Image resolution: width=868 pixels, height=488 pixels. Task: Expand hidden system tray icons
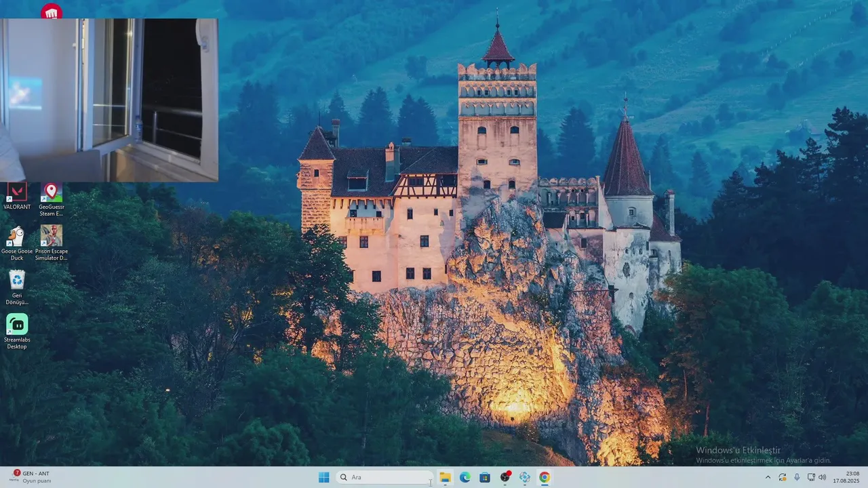pos(768,477)
